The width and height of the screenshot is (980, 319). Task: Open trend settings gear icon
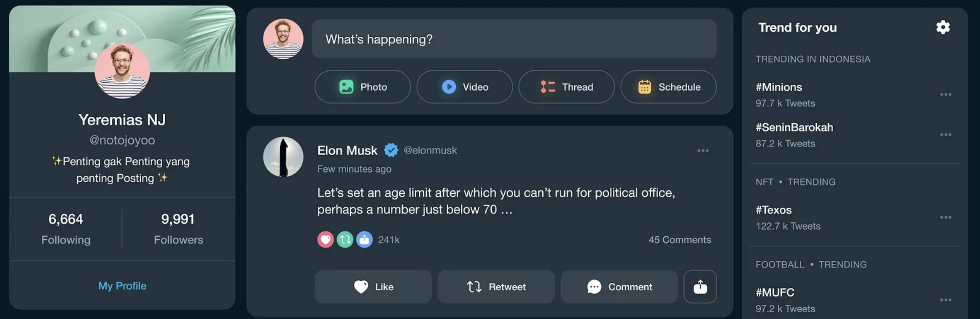[943, 27]
